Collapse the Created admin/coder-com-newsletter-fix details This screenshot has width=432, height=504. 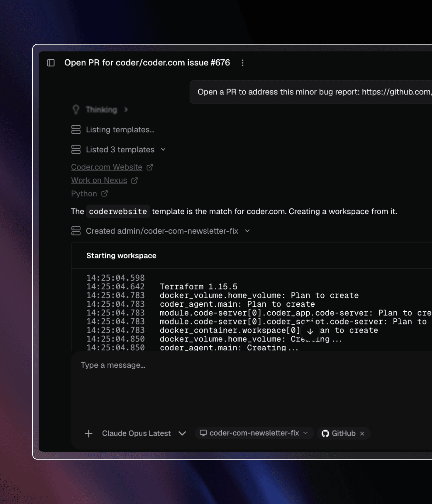(247, 231)
